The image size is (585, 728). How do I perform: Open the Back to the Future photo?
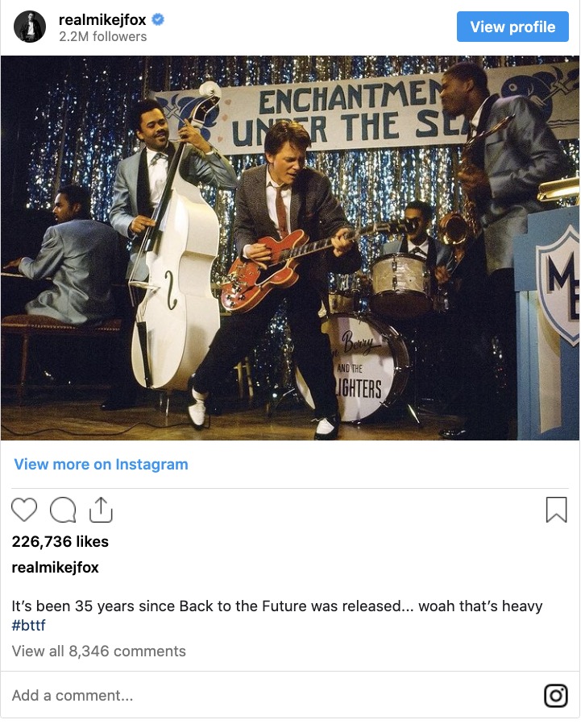point(290,248)
